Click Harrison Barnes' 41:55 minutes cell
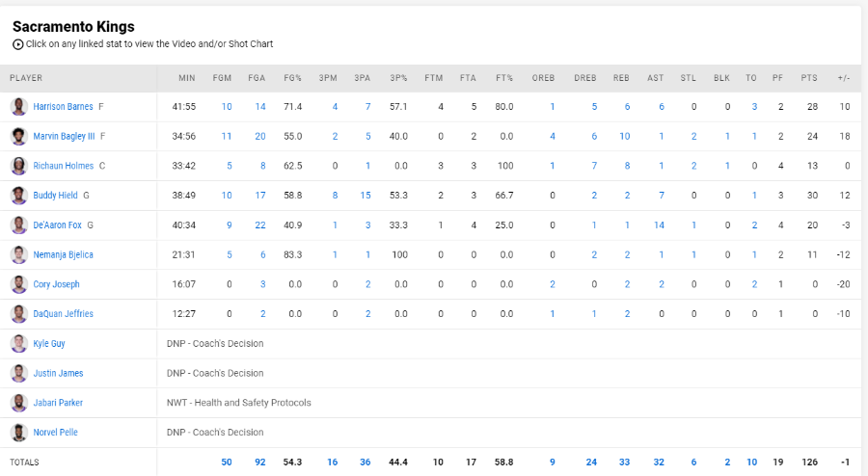This screenshot has width=868, height=476. point(184,107)
